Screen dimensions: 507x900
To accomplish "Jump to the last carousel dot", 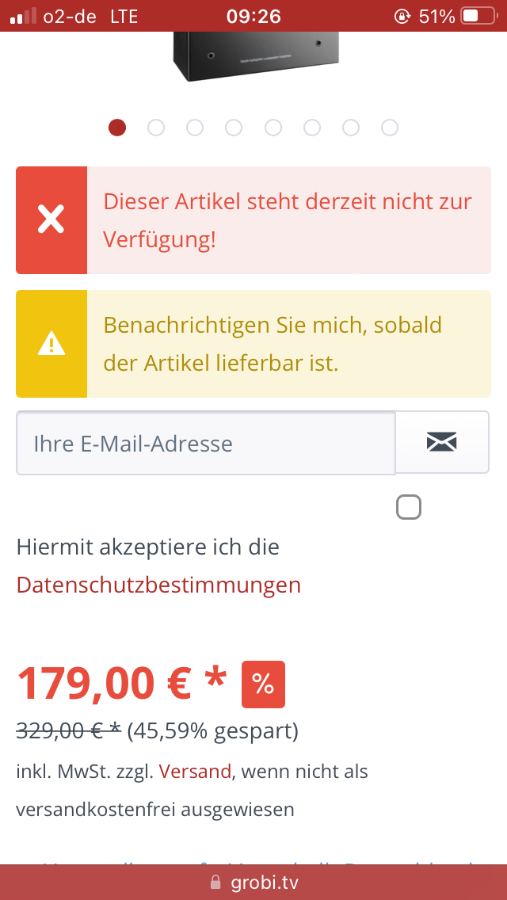I will [390, 127].
